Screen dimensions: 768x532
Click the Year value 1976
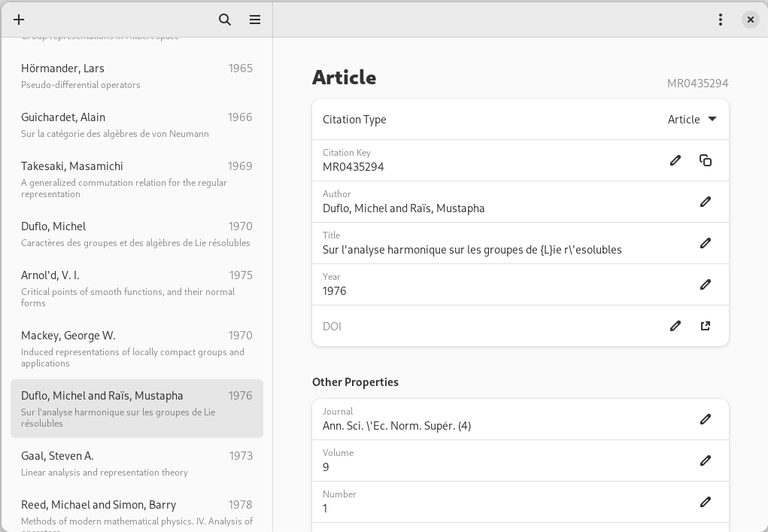click(335, 291)
